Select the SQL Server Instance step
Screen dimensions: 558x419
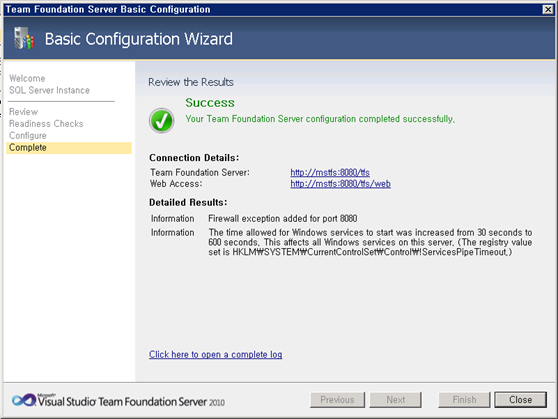(x=49, y=90)
